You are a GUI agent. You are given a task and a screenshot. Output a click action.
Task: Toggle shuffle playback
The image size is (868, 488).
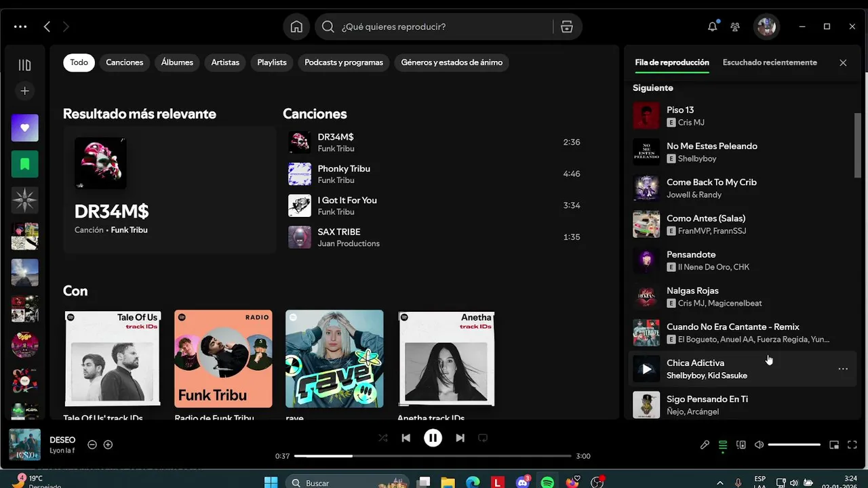[383, 438]
